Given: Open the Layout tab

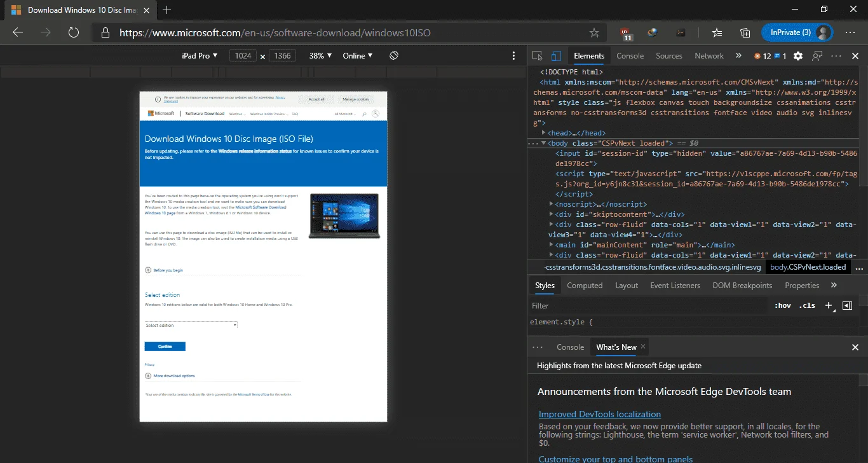Looking at the screenshot, I should 627,286.
